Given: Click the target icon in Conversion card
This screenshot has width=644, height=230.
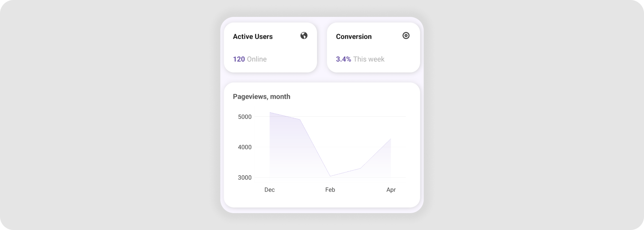Looking at the screenshot, I should 406,36.
